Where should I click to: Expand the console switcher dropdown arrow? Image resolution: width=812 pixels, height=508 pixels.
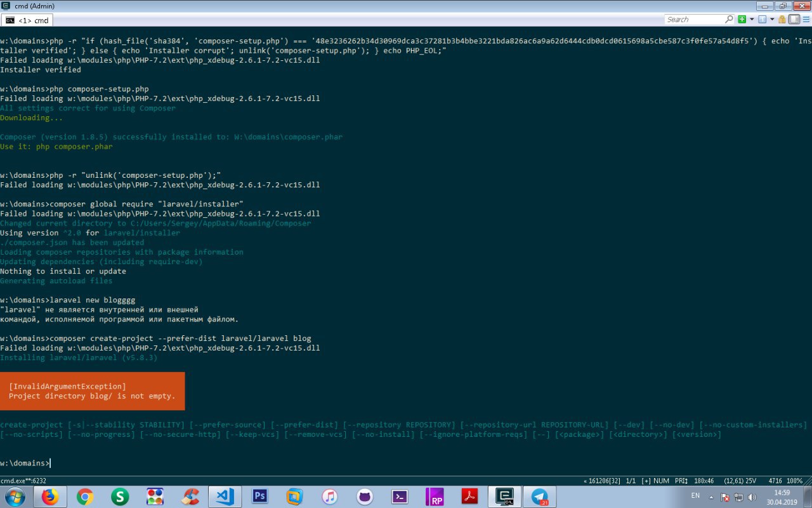point(772,19)
